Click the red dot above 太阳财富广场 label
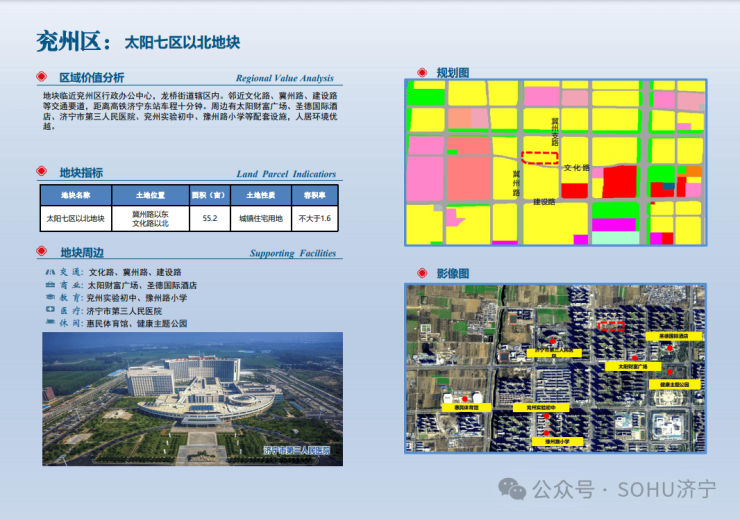This screenshot has height=519, width=740. (635, 358)
